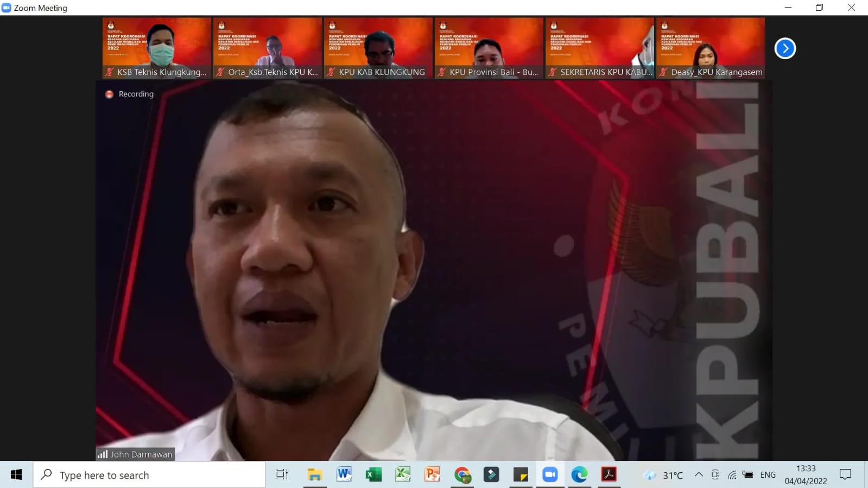Viewport: 868px width, 488px height.
Task: Open Sticky Notes taskbar icon
Action: (521, 475)
